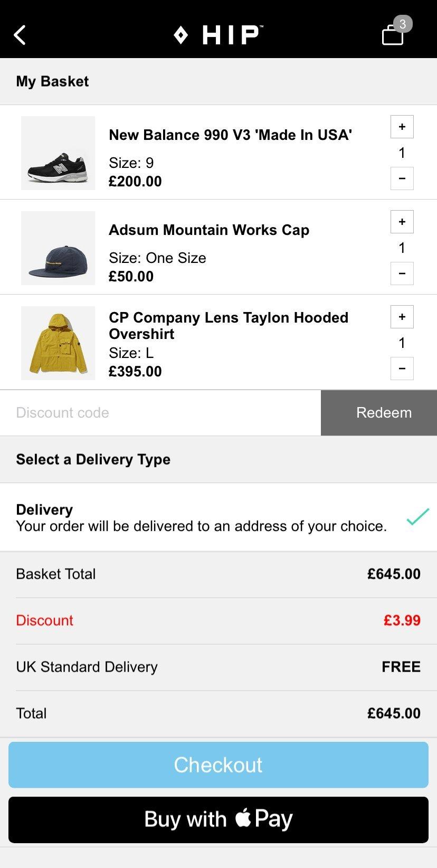Open the Adsum Mountain Works Cap title
Screen dimensions: 437x868
point(209,230)
